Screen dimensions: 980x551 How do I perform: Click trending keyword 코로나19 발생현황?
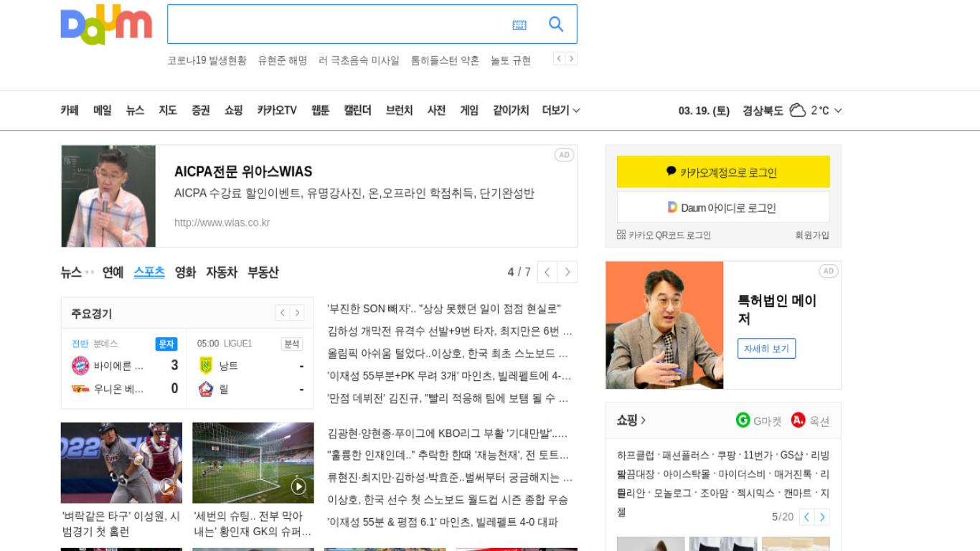click(207, 60)
